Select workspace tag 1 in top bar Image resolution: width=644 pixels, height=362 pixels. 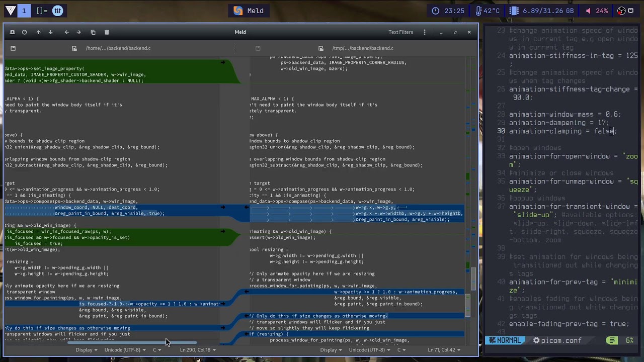(x=24, y=11)
